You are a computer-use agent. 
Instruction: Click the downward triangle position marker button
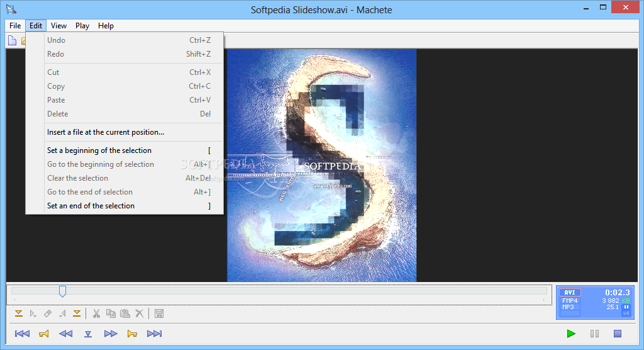click(x=88, y=334)
